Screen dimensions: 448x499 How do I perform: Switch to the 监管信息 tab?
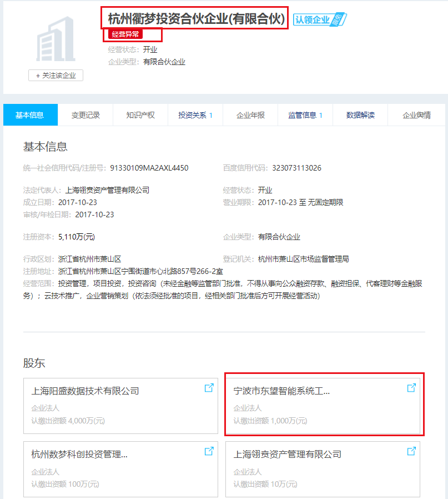[305, 115]
